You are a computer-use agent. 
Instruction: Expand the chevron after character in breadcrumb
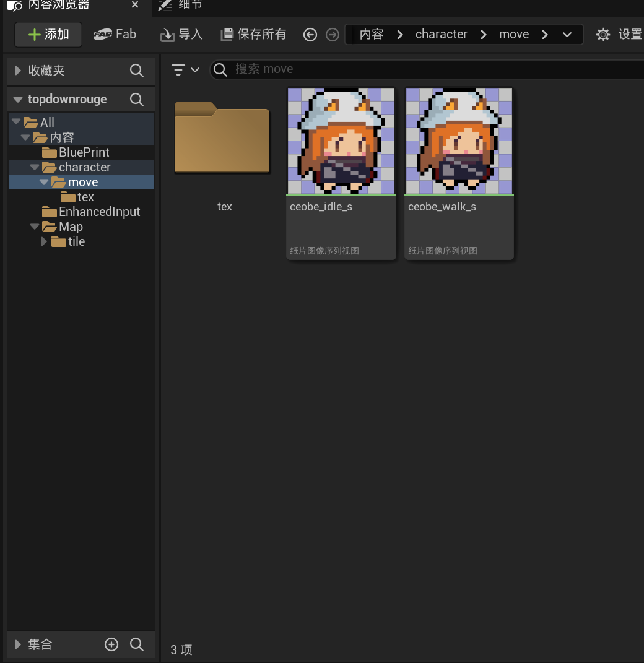pos(484,35)
